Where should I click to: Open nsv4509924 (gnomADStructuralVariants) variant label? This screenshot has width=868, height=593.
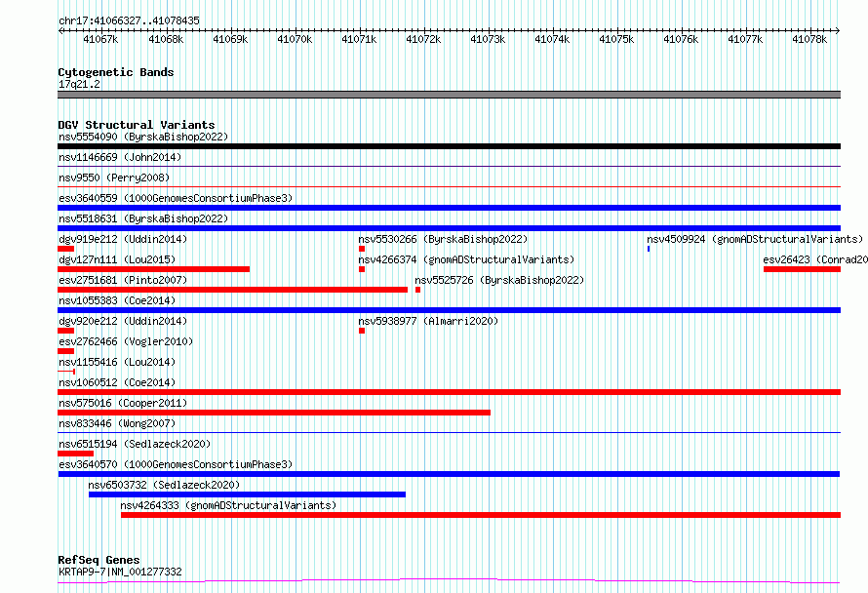point(755,239)
